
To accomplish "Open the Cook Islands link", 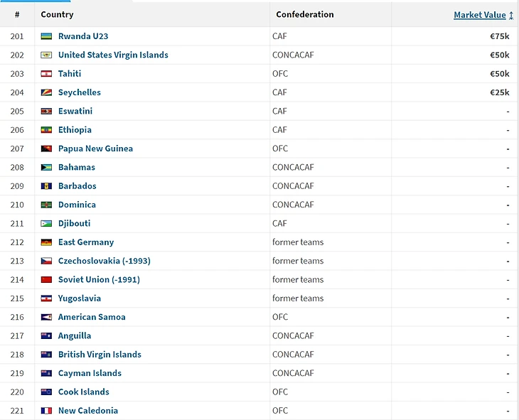I will tap(83, 392).
